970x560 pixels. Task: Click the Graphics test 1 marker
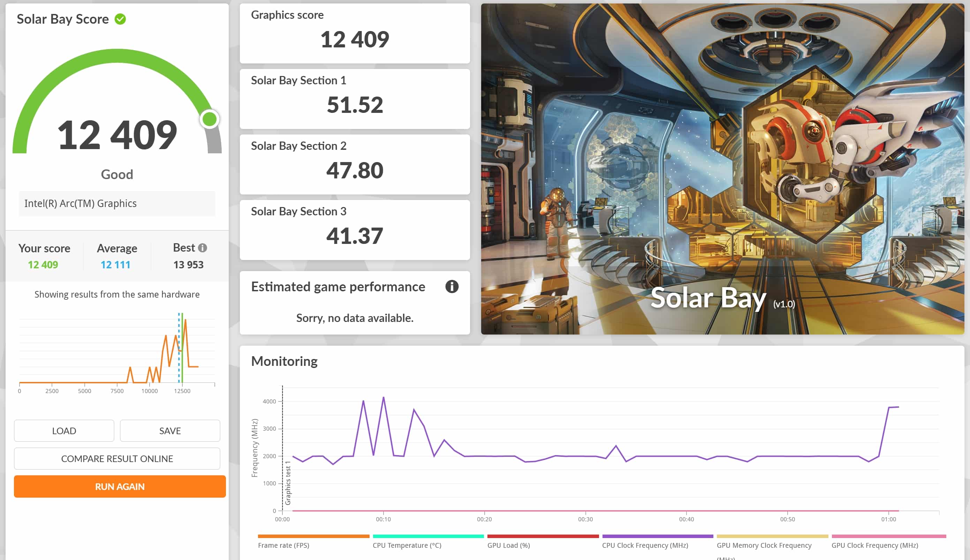click(287, 483)
